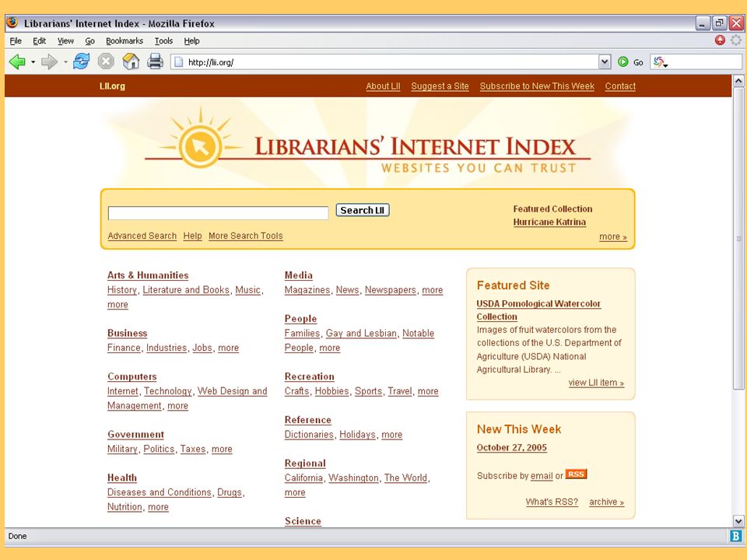Open the What's RSS? link
The width and height of the screenshot is (747, 560).
(x=552, y=502)
